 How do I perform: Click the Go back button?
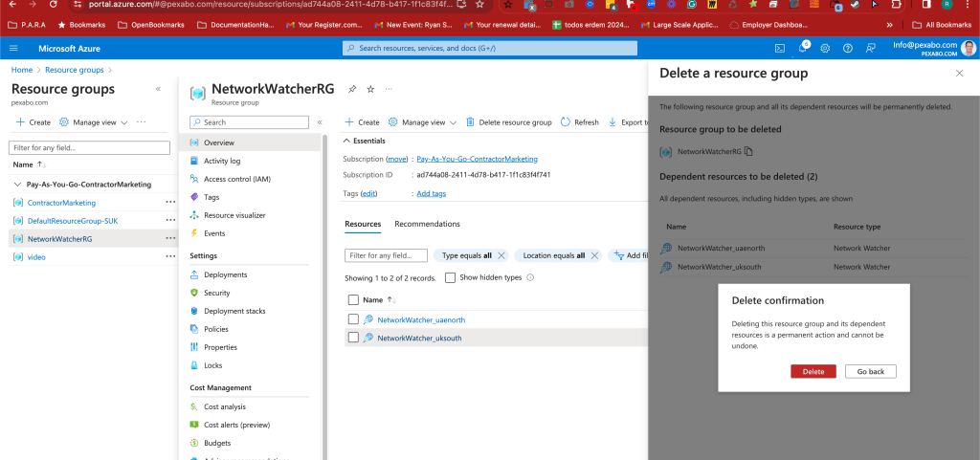click(x=871, y=371)
